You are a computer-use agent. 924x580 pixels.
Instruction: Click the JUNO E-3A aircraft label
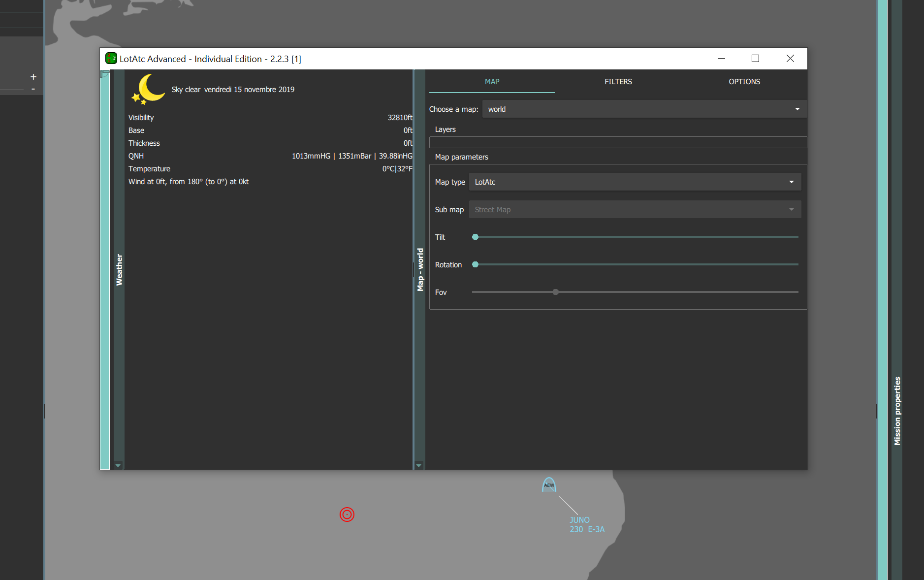pyautogui.click(x=587, y=525)
